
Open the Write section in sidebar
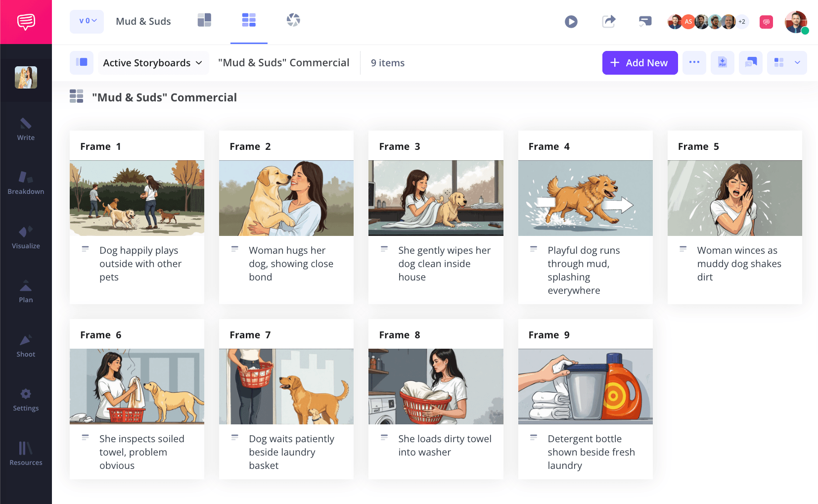point(26,130)
